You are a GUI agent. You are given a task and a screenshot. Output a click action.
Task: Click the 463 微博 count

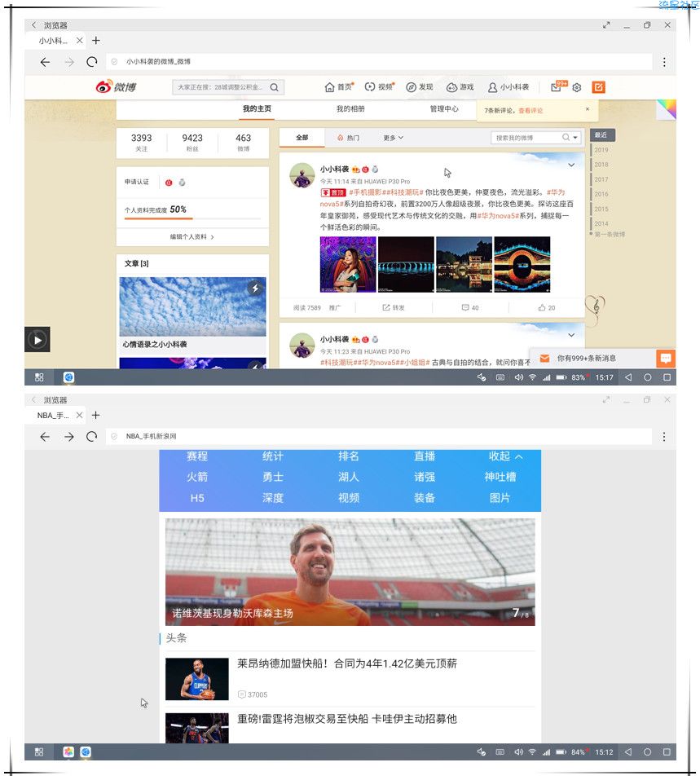(x=244, y=143)
